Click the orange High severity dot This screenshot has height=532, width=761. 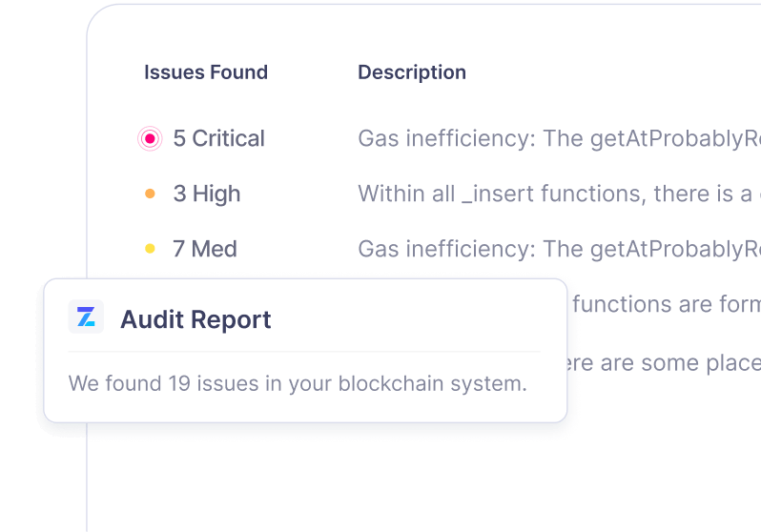click(150, 194)
